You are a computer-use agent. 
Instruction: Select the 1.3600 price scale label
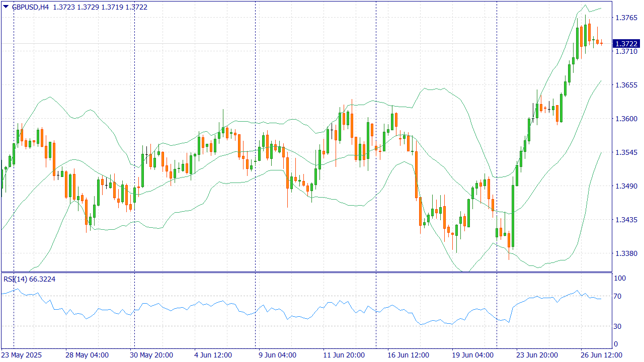(626, 119)
